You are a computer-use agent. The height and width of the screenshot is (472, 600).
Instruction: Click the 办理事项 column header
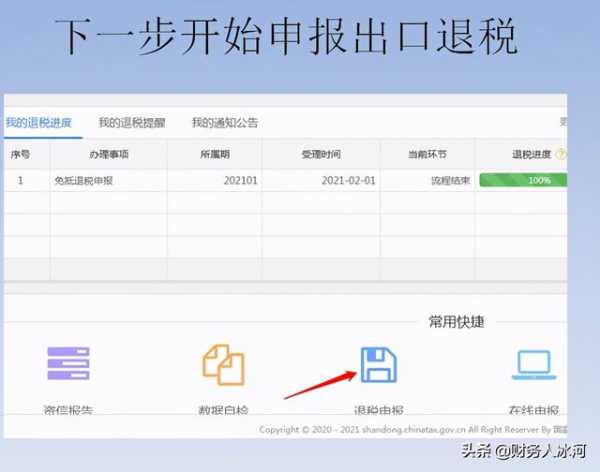107,155
